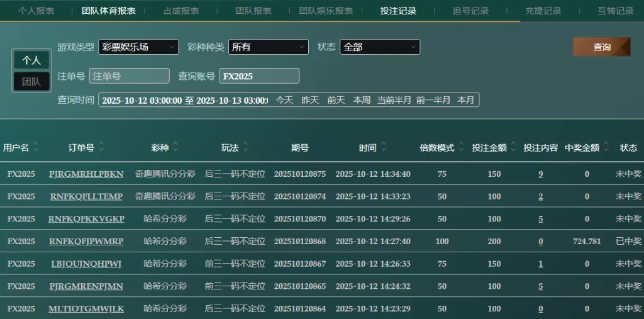
Task: Click sort icon beside 倍数模式
Action: click(460, 147)
